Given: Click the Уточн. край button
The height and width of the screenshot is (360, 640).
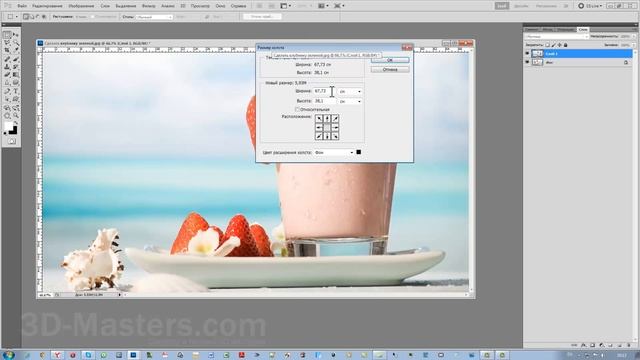Looking at the screenshot, I should coord(262,17).
